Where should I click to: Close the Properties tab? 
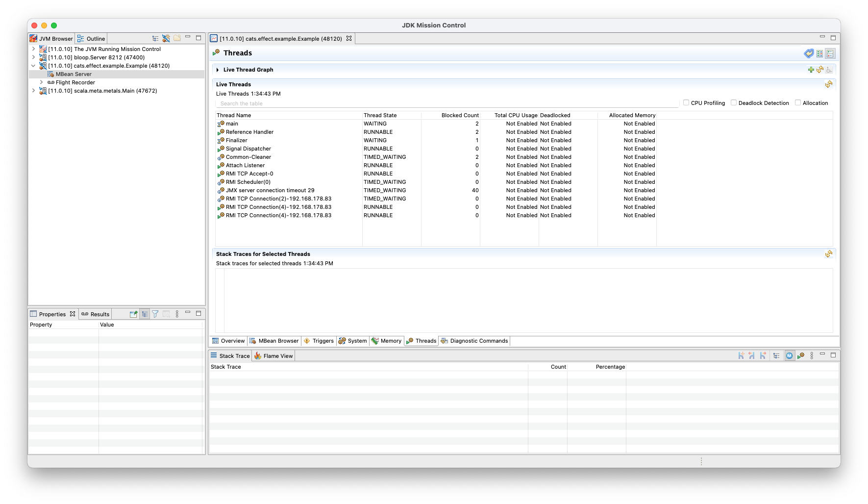pos(73,314)
